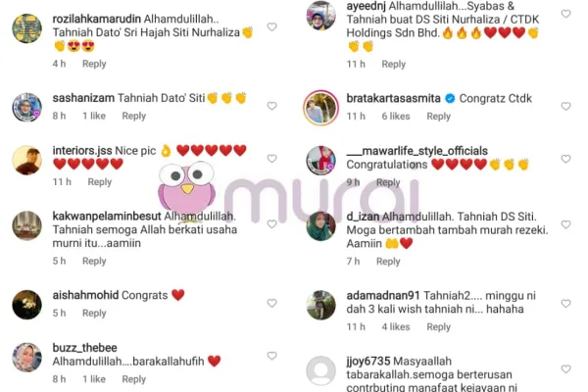View the 6 likes on bratakartasasmita's comment

396,117
